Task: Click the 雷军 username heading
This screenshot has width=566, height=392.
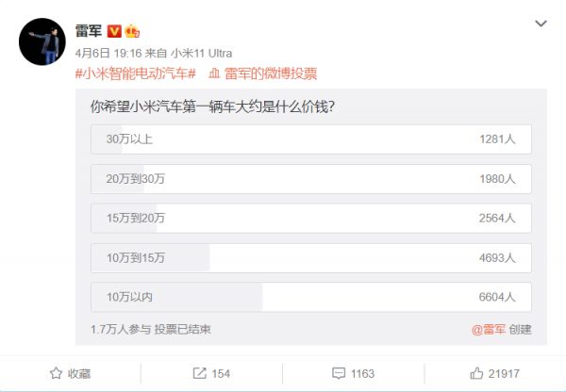Action: click(89, 31)
